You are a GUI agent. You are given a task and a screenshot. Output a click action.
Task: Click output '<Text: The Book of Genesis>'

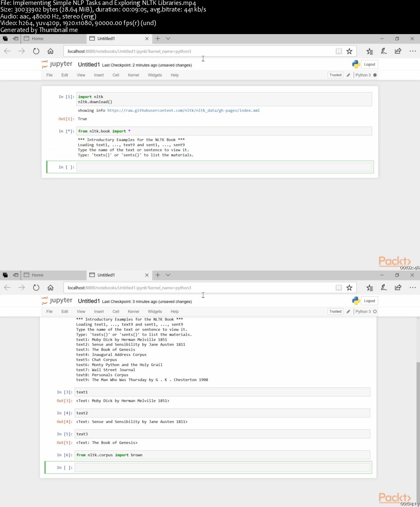coord(107,443)
